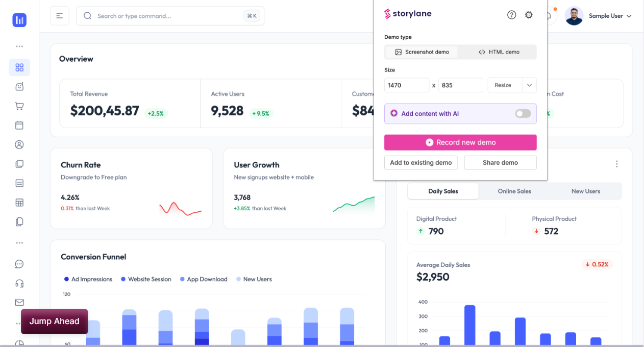Click the +9.5% active users badge

pos(260,113)
